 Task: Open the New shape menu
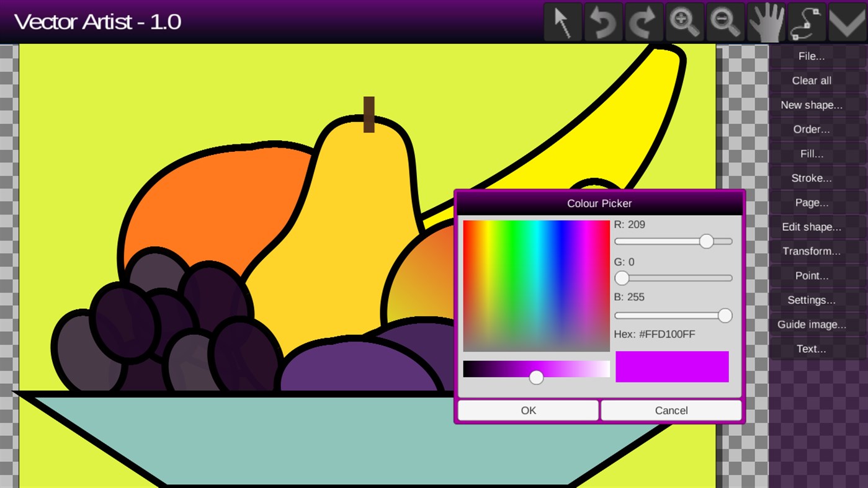coord(811,105)
